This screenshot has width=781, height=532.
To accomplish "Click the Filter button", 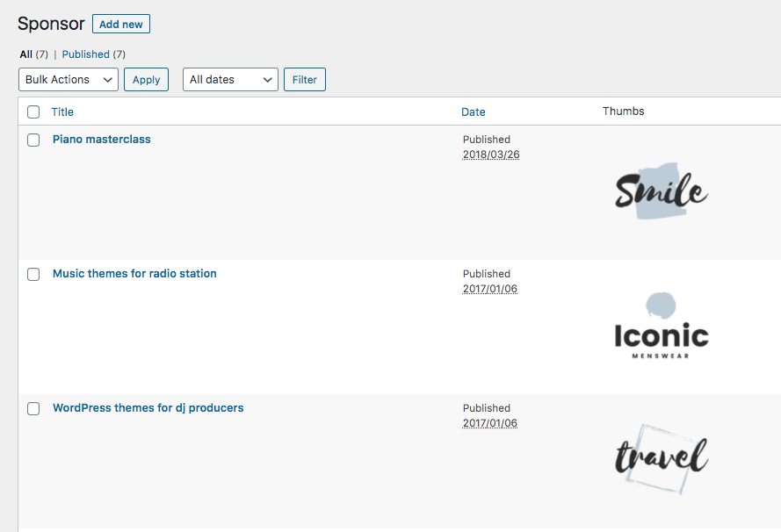I will (304, 80).
